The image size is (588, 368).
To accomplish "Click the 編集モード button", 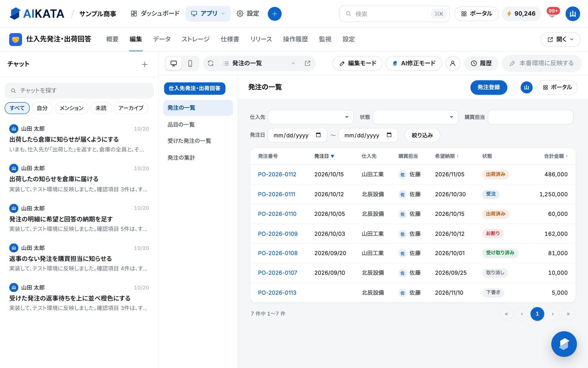I will (x=358, y=63).
